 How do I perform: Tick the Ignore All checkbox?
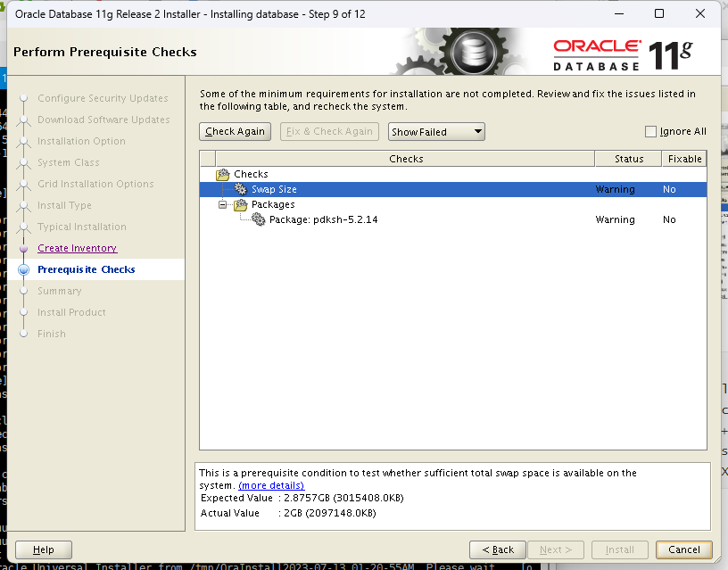click(650, 131)
